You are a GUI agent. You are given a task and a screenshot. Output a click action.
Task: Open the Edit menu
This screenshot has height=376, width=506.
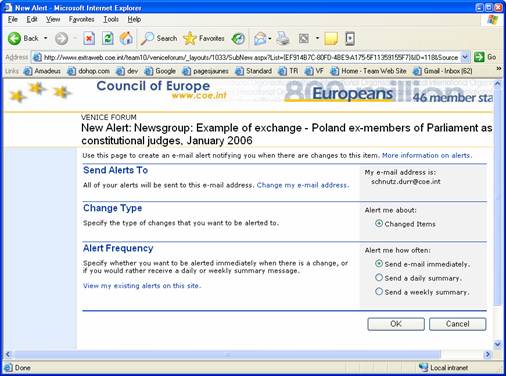(32, 19)
